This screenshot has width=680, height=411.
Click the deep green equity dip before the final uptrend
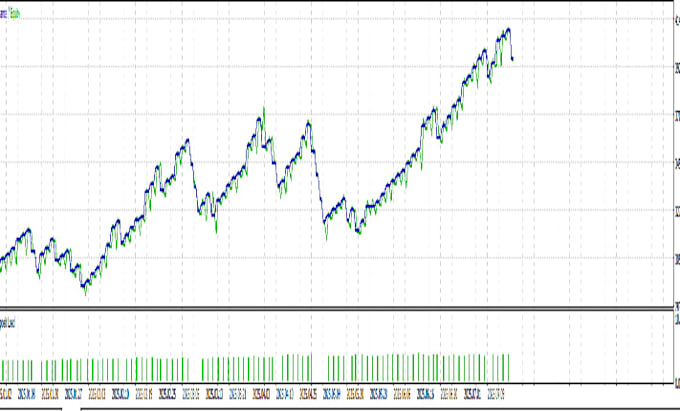[x=326, y=236]
